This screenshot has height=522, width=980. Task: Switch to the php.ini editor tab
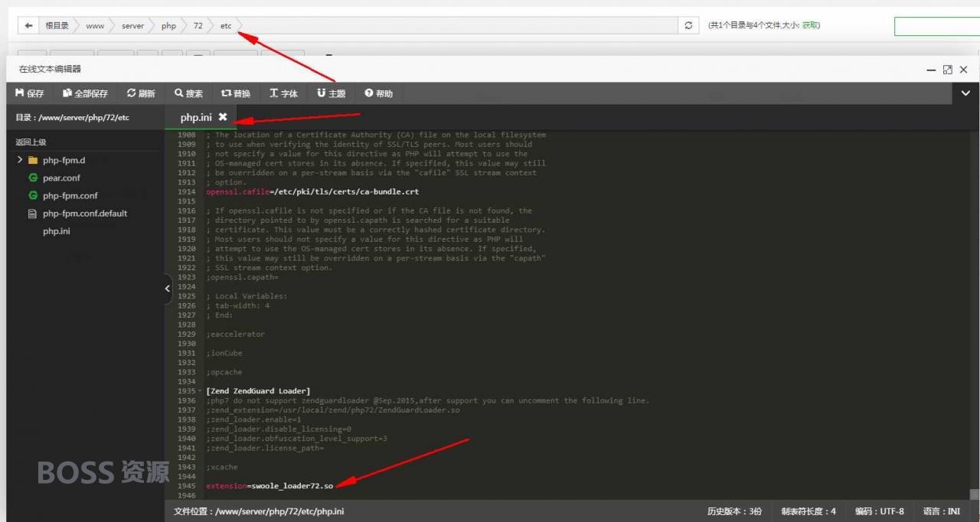click(x=196, y=117)
